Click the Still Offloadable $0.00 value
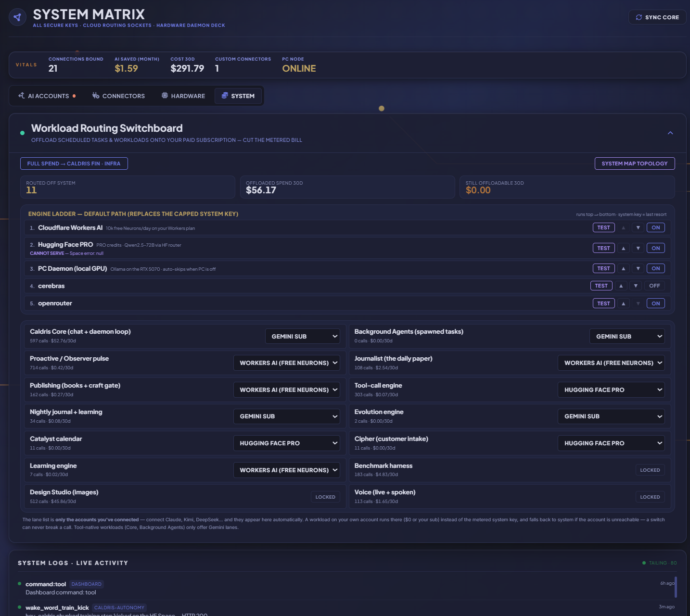This screenshot has height=616, width=690. click(478, 190)
